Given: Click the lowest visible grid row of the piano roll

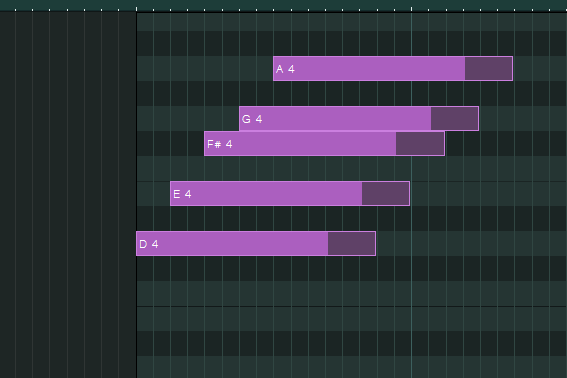Looking at the screenshot, I should pos(352,367).
